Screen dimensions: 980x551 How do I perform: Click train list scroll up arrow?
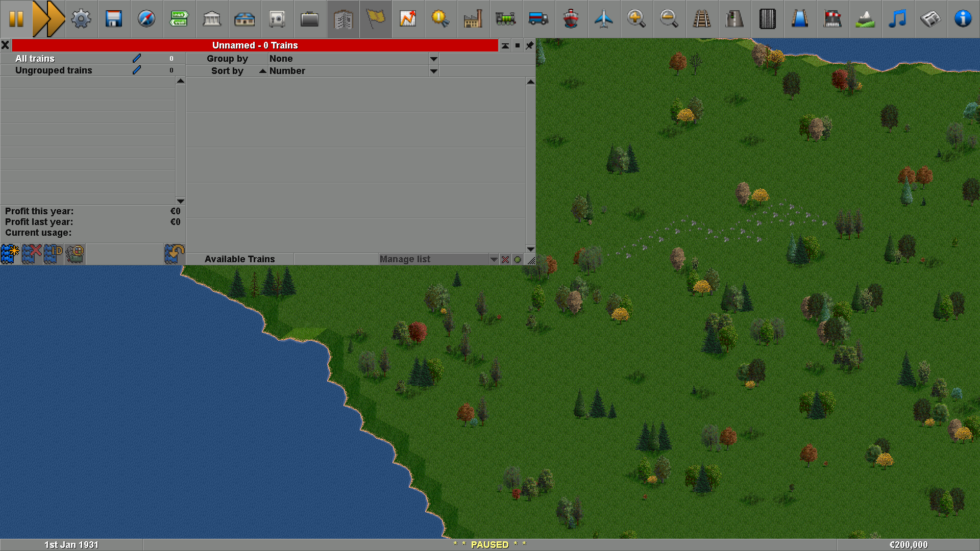click(531, 82)
